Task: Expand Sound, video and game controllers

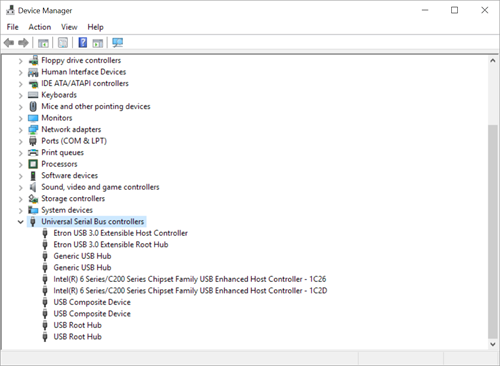Action: coord(20,188)
